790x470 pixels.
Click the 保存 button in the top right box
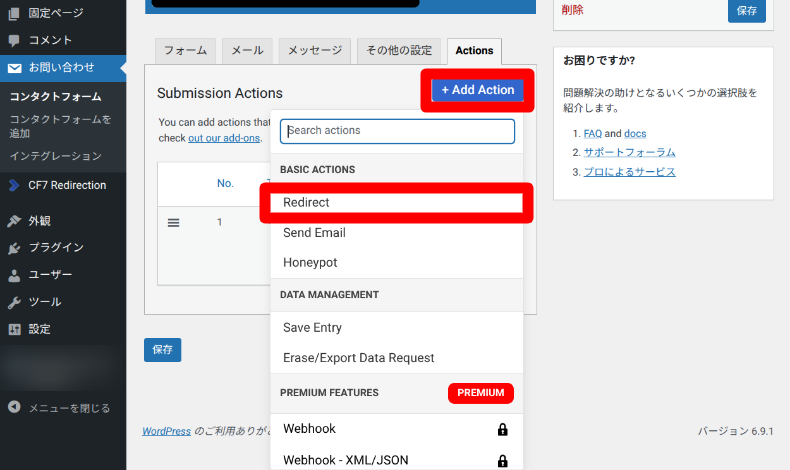click(747, 11)
